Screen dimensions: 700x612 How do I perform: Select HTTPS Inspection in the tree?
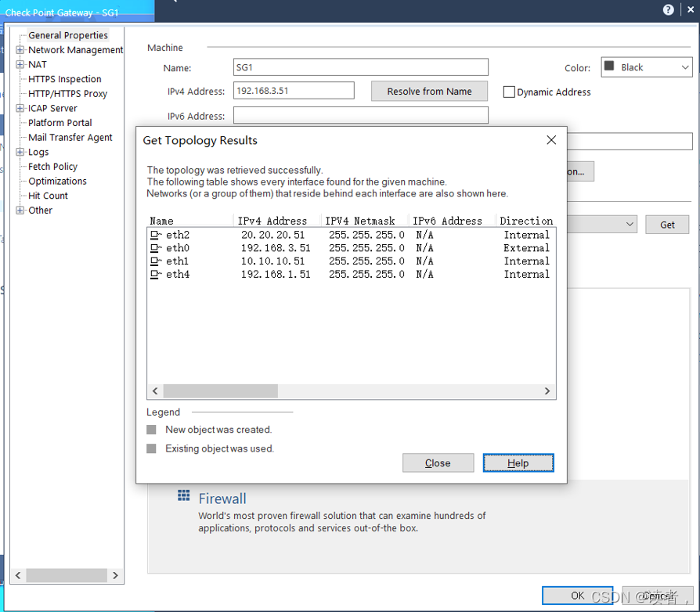[x=65, y=79]
